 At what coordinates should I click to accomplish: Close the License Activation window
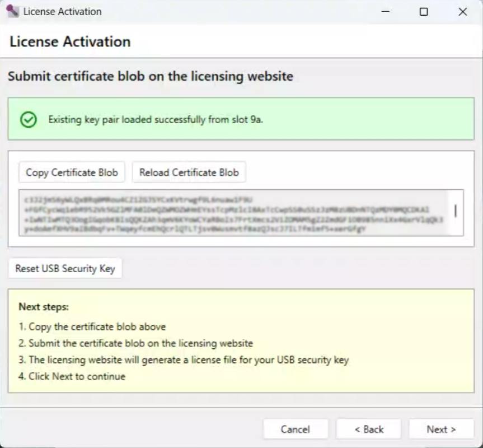(x=463, y=12)
